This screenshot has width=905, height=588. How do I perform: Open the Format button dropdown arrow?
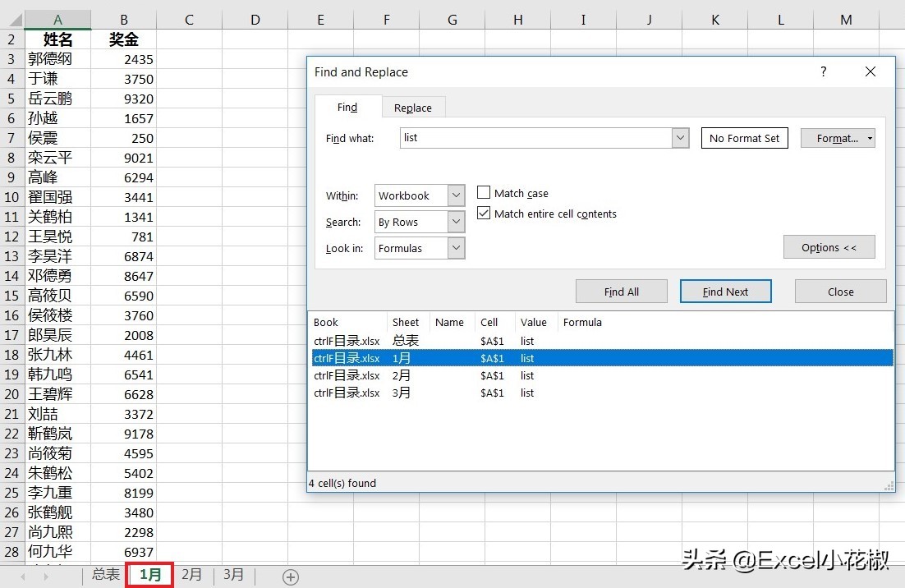(870, 139)
